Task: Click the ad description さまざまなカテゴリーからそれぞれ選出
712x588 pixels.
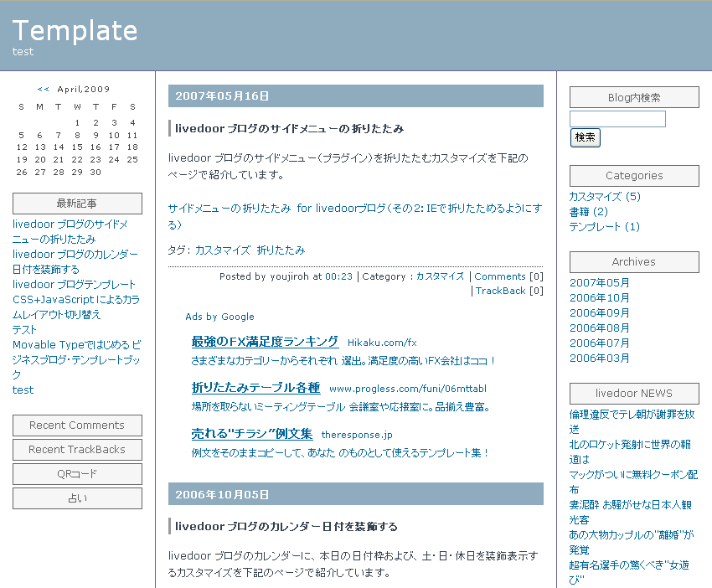Action: point(343,361)
